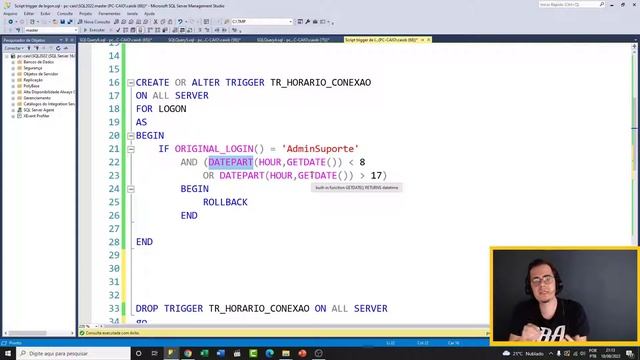Expand the Segurança node

point(13,68)
